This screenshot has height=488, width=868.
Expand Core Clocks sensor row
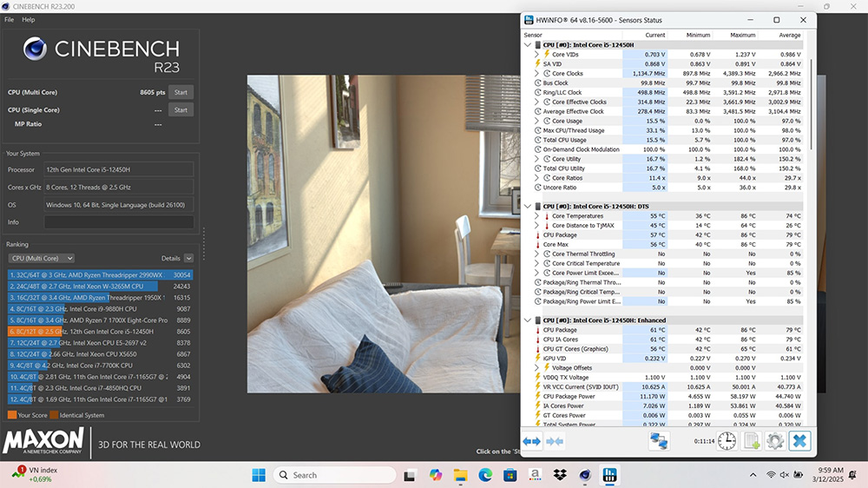(536, 73)
